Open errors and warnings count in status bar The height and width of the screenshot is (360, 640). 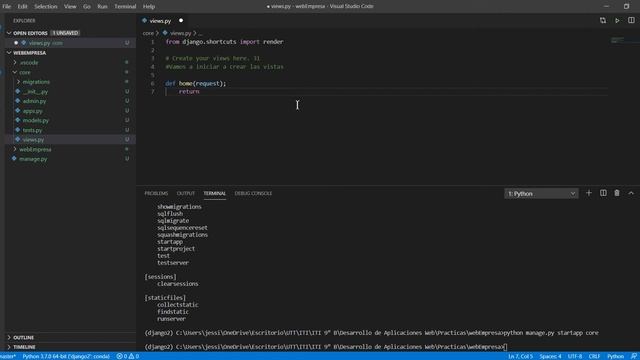128,356
